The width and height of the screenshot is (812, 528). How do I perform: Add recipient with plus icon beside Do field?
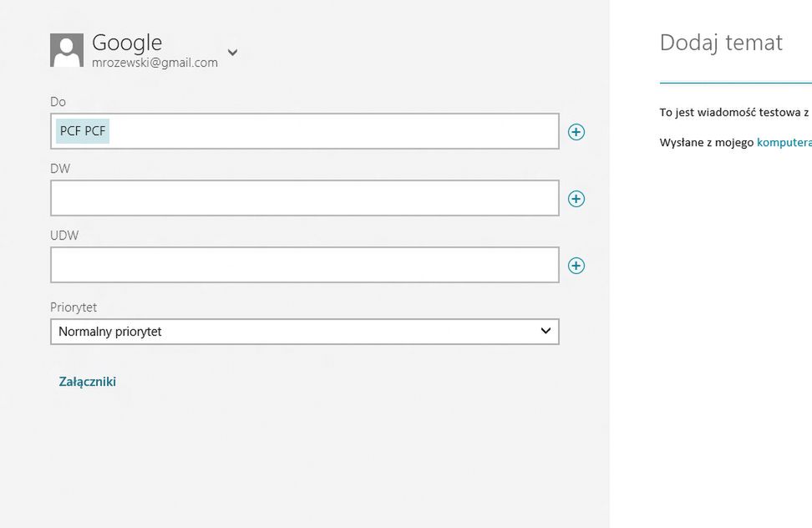[576, 132]
